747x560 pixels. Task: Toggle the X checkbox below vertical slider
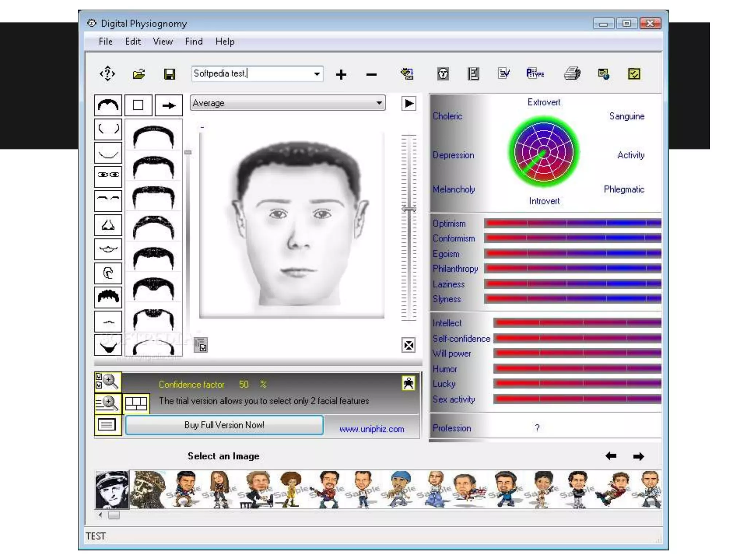[x=409, y=345]
